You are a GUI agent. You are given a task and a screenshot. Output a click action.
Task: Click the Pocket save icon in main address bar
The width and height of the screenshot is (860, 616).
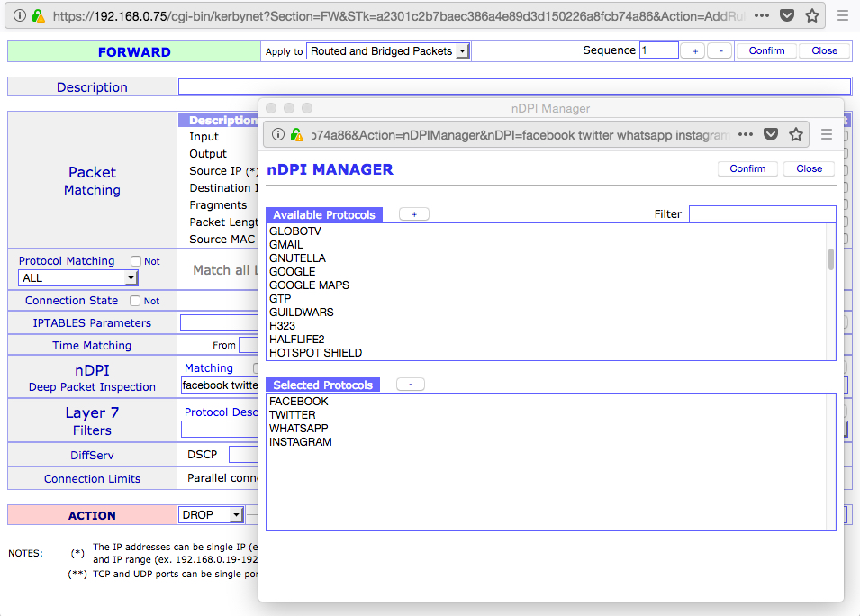point(787,15)
